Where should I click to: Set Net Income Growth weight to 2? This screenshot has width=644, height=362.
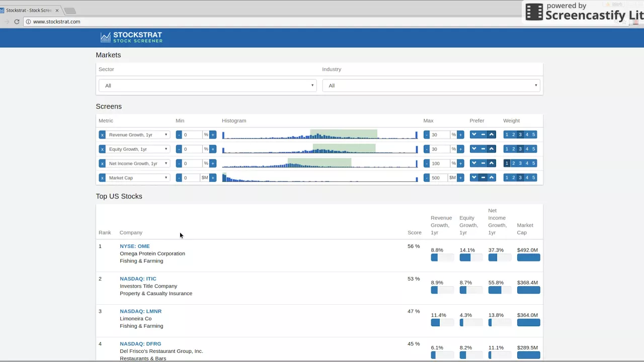(513, 163)
